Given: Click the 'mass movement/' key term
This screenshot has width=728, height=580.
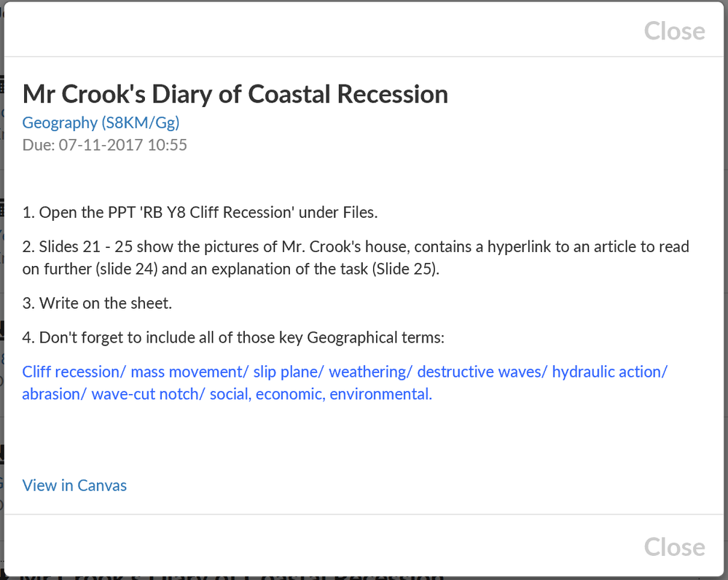Looking at the screenshot, I should [x=189, y=372].
